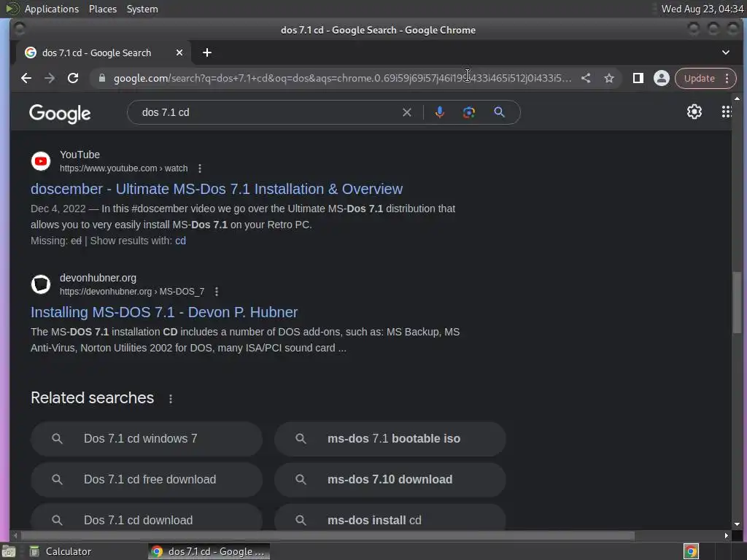The image size is (747, 560).
Task: Open more options for YouTube result
Action: [200, 168]
